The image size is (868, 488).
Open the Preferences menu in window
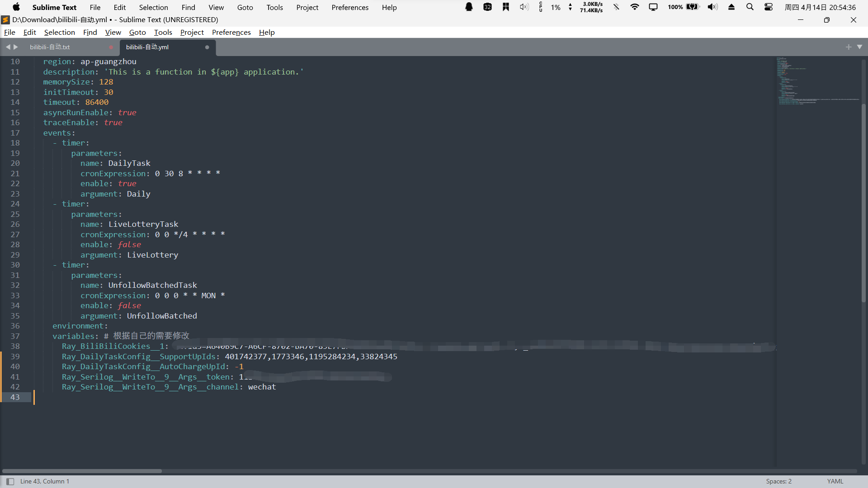click(231, 32)
